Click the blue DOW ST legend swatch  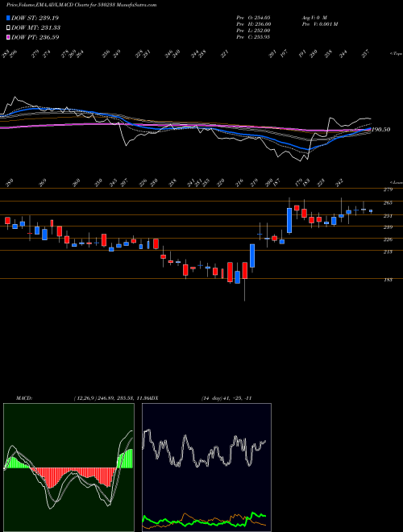(x=8, y=18)
